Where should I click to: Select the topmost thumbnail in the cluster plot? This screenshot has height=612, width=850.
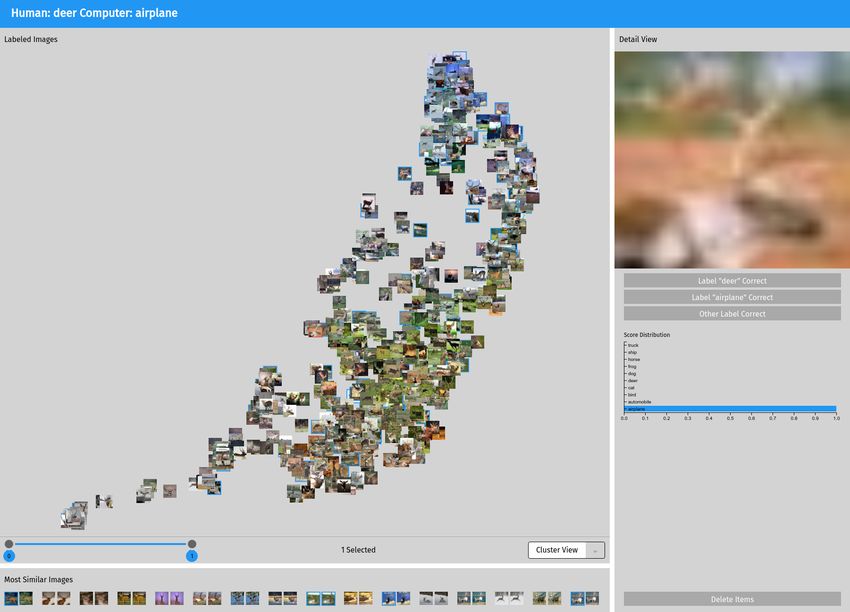(x=459, y=56)
